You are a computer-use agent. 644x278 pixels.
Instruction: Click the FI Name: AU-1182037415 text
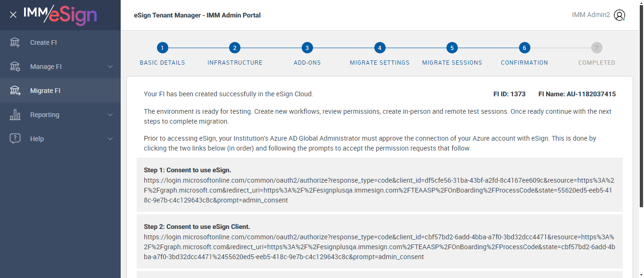click(577, 94)
